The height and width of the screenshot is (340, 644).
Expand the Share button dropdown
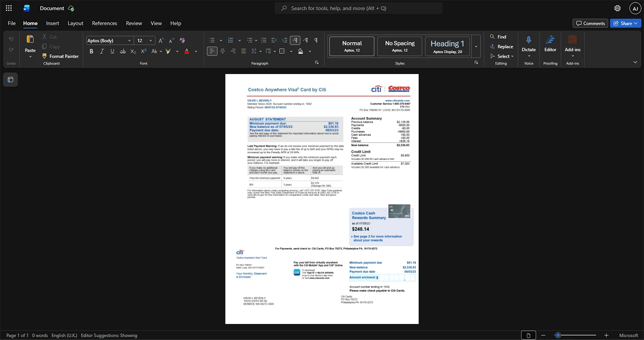click(x=636, y=23)
